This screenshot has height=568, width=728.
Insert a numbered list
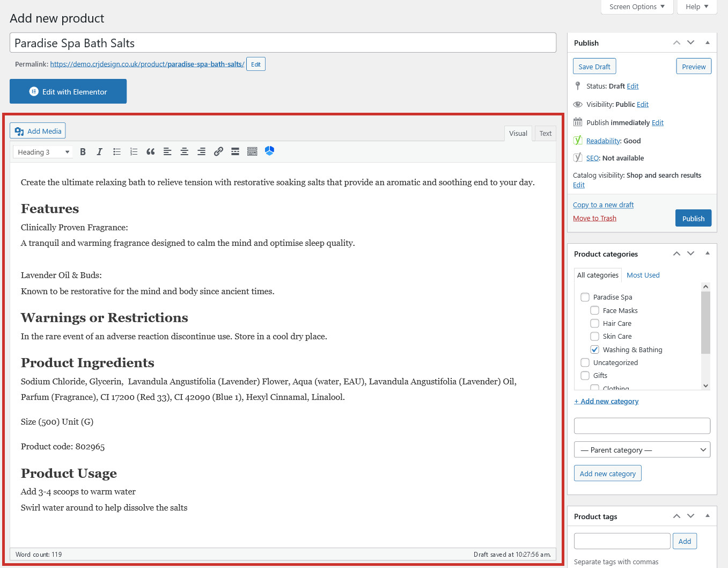point(134,152)
